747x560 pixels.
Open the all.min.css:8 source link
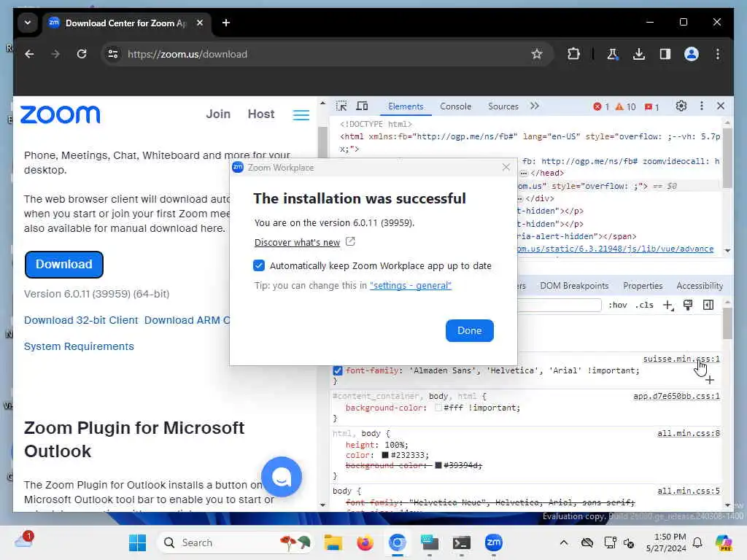(689, 433)
